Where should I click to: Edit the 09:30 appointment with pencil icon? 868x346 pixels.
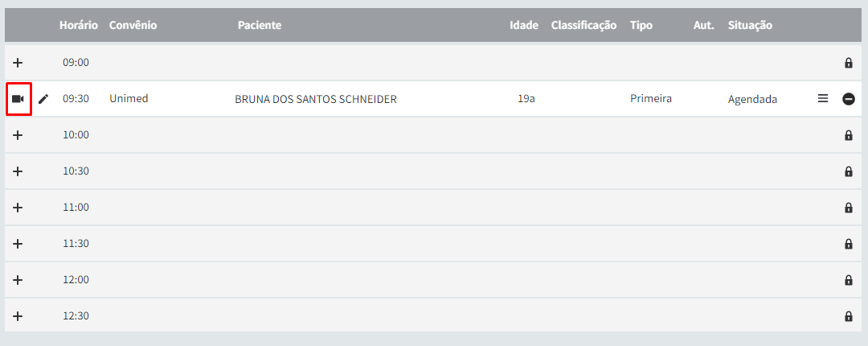[43, 99]
